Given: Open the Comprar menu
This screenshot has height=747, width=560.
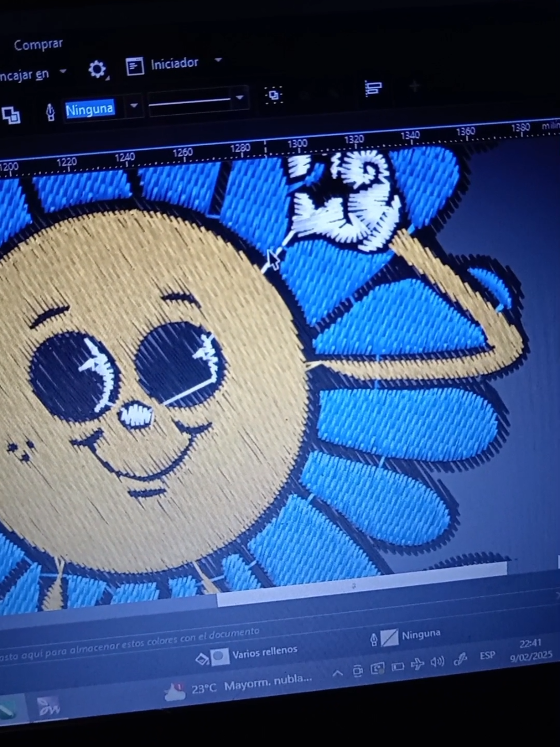Looking at the screenshot, I should (x=38, y=44).
